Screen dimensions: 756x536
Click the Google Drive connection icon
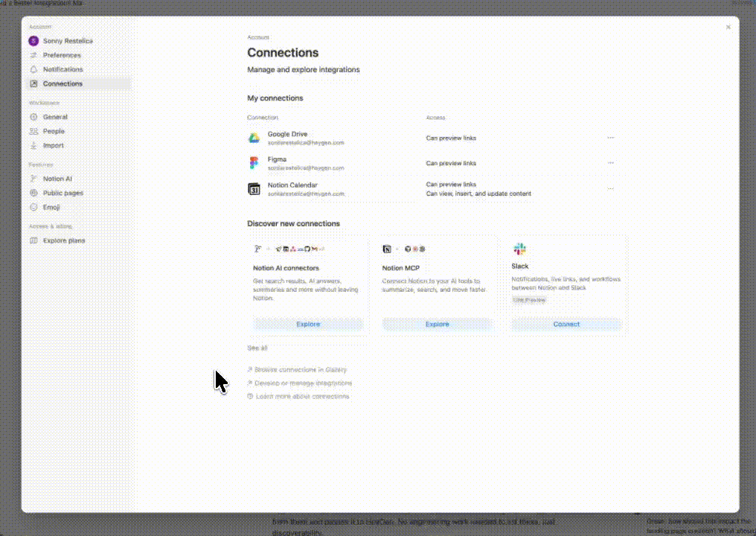254,138
